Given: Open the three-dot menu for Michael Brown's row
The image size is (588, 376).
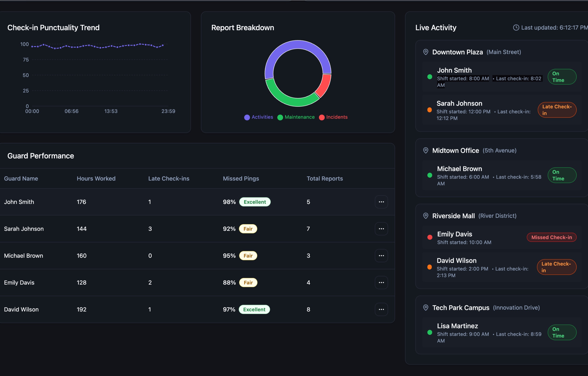Looking at the screenshot, I should pyautogui.click(x=381, y=256).
